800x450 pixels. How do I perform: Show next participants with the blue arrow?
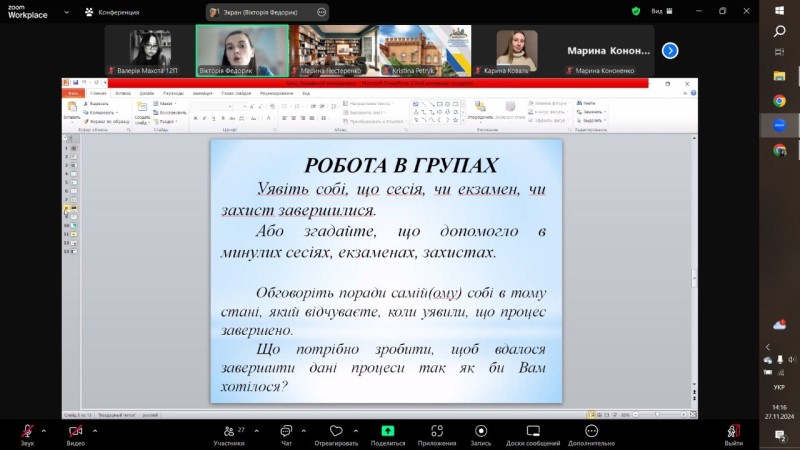click(x=670, y=50)
